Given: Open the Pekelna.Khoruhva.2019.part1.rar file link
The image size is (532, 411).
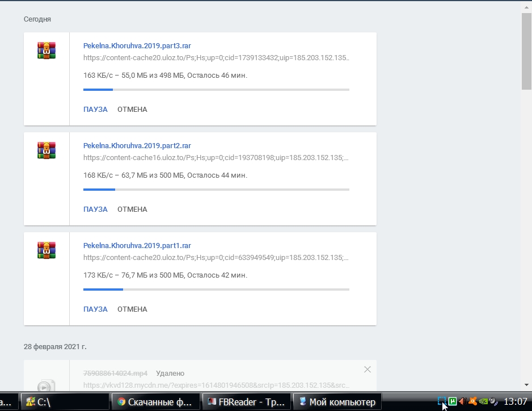Looking at the screenshot, I should tap(137, 245).
